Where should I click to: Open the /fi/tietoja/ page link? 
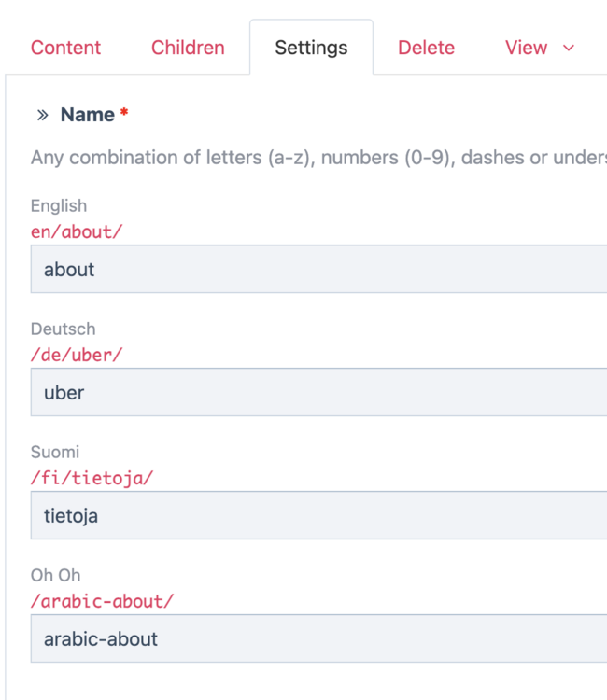(92, 478)
